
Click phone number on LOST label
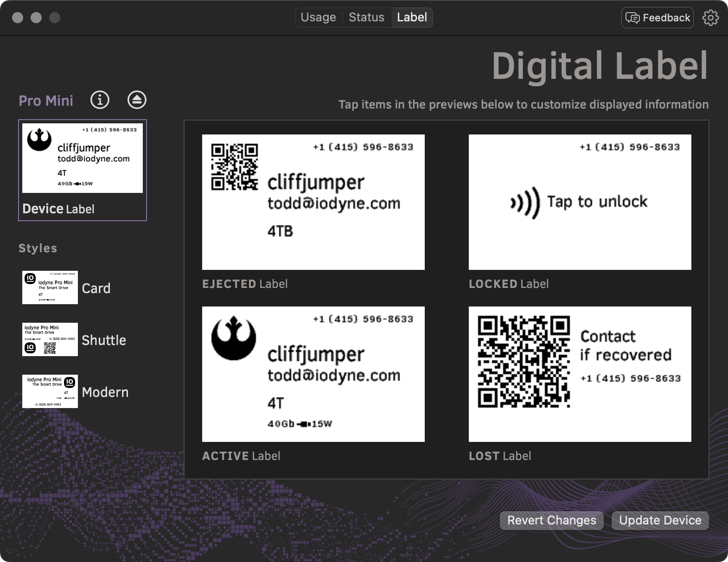(631, 378)
